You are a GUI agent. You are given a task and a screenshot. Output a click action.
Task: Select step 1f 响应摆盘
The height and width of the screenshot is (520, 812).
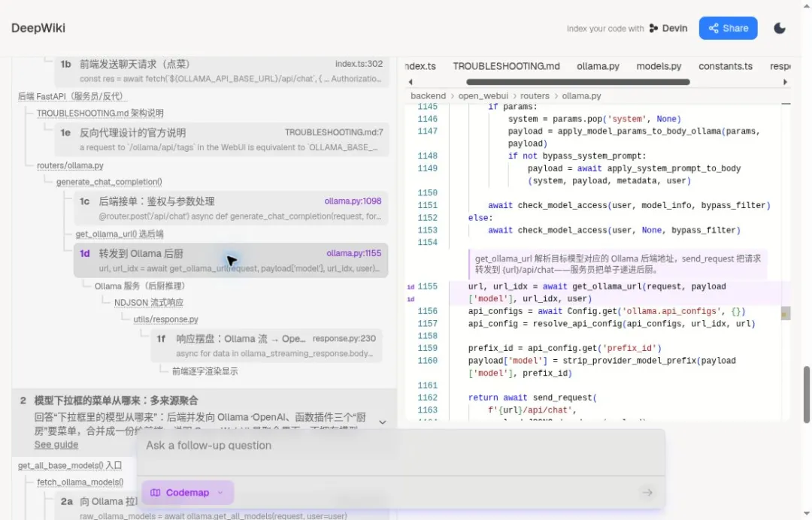click(x=266, y=346)
